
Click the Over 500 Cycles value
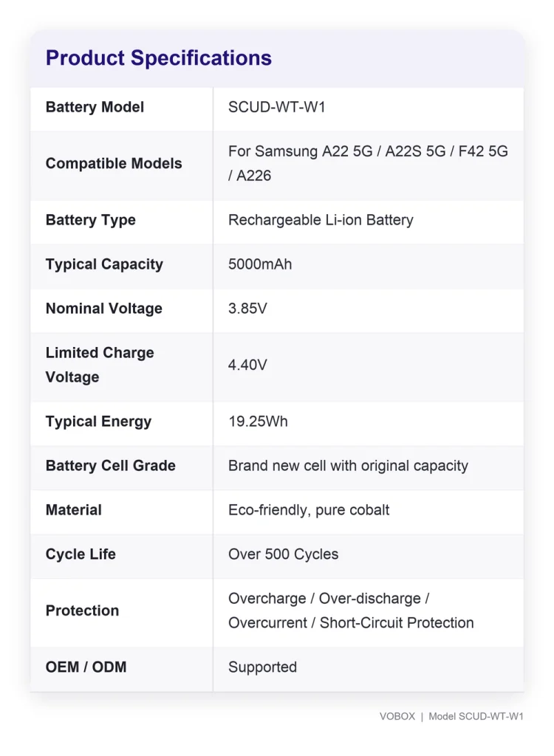(x=283, y=554)
